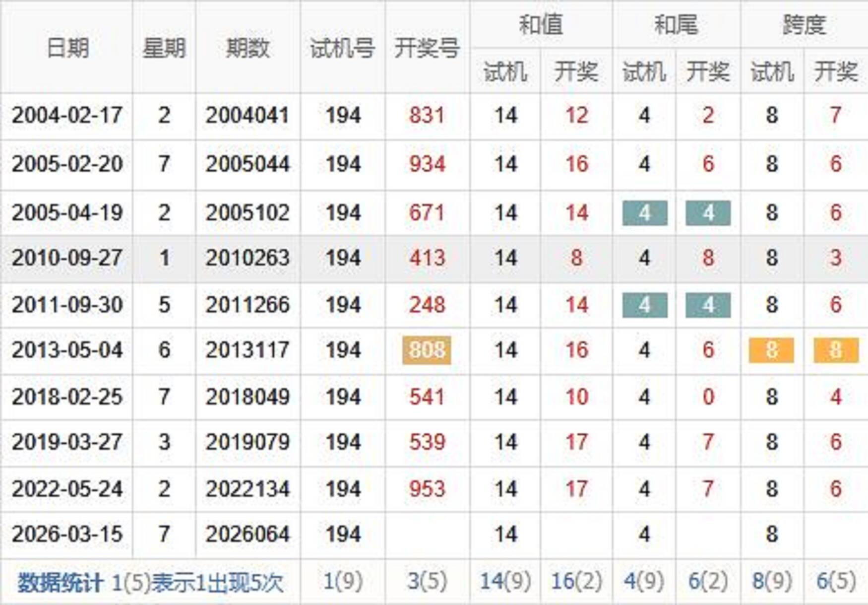Click the 开奖号 column header

point(427,48)
